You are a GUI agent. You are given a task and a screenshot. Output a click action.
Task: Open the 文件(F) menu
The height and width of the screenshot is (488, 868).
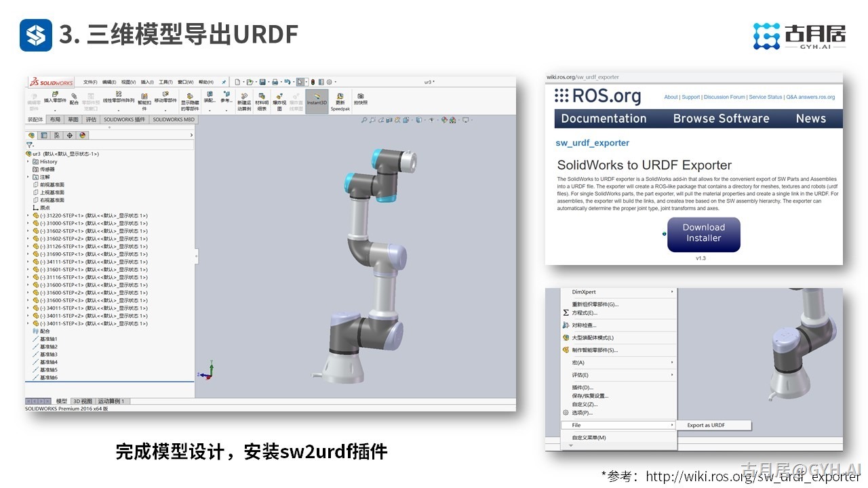[x=90, y=82]
